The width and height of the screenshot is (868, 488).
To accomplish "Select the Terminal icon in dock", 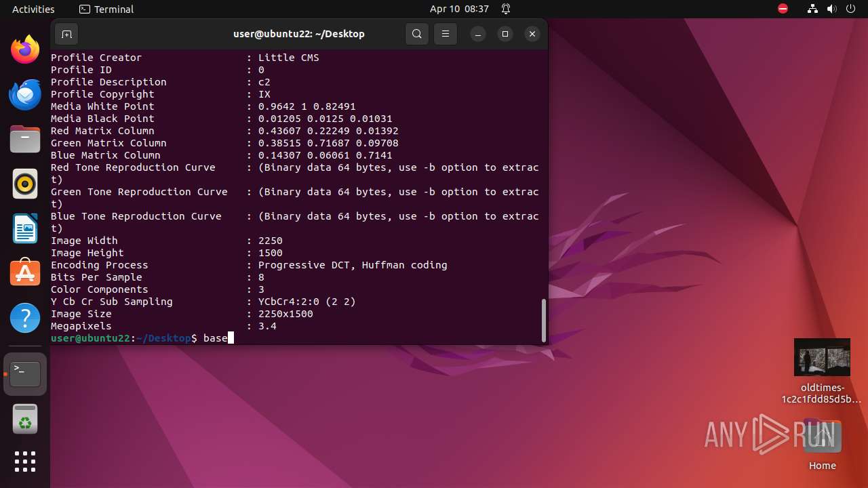I will tap(25, 374).
